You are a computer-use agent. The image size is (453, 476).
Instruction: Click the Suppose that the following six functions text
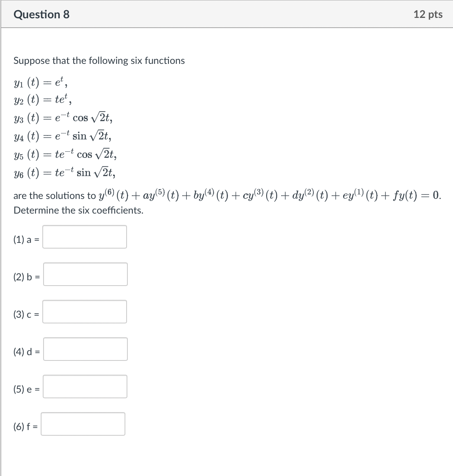[99, 61]
